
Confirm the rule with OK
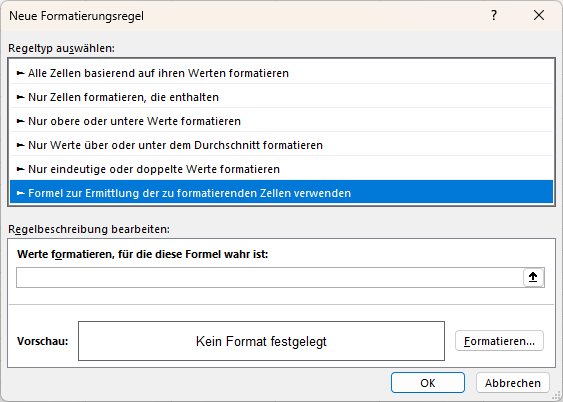tap(428, 383)
